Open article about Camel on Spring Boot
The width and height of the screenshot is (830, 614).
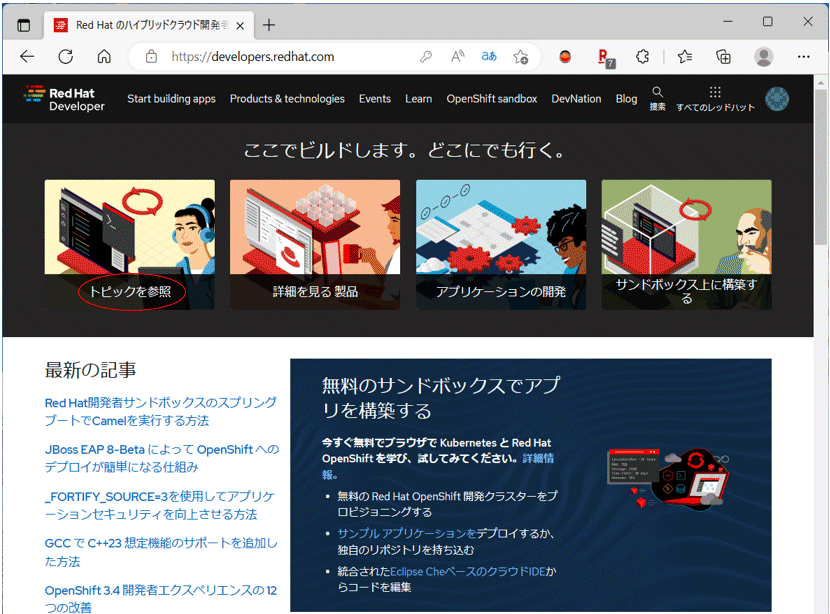[160, 411]
